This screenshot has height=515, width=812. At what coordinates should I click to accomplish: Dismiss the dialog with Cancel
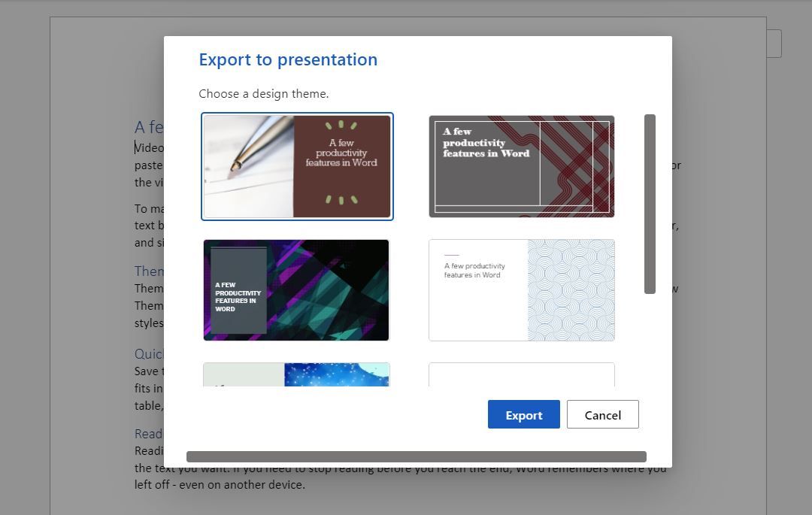602,414
